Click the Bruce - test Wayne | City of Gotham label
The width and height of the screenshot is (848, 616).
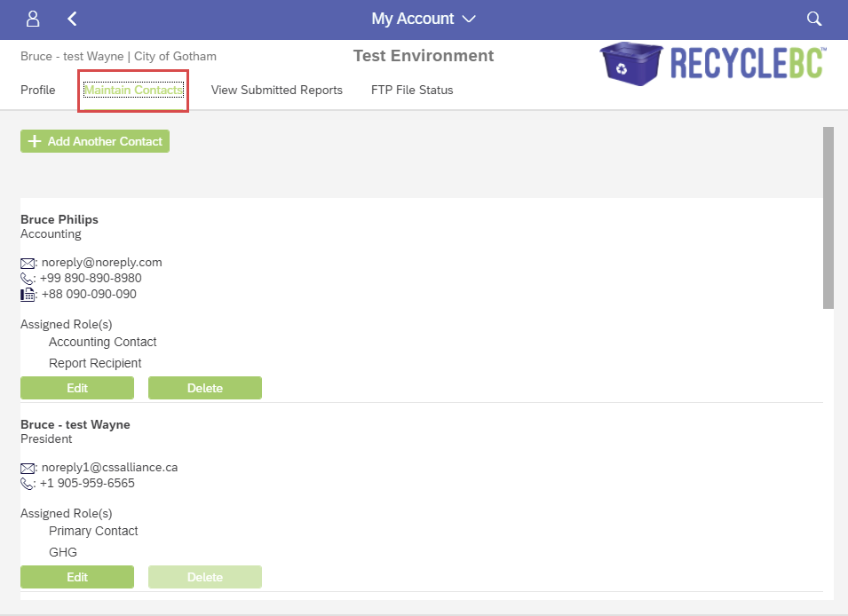(118, 56)
